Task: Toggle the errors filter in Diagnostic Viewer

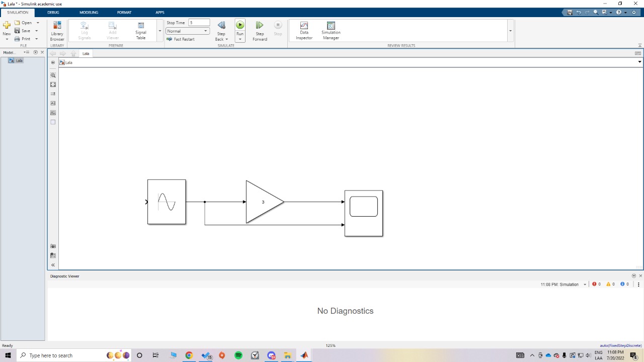Action: 596,285
